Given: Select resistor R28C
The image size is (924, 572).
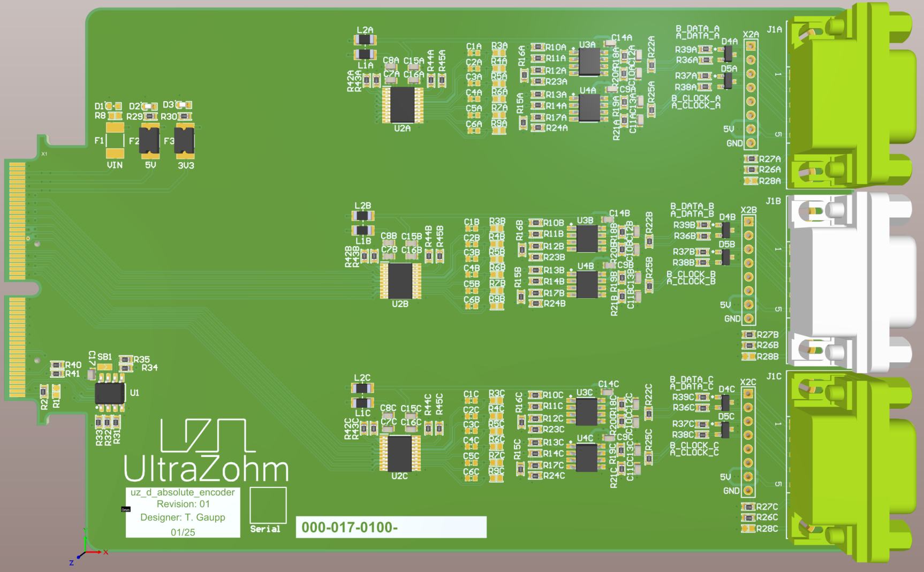Looking at the screenshot, I should click(748, 529).
